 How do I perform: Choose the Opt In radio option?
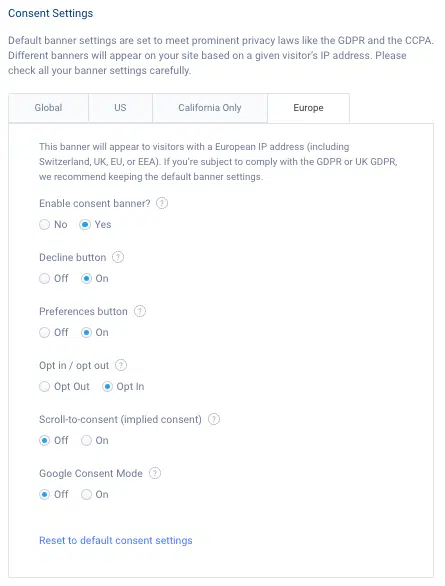107,386
